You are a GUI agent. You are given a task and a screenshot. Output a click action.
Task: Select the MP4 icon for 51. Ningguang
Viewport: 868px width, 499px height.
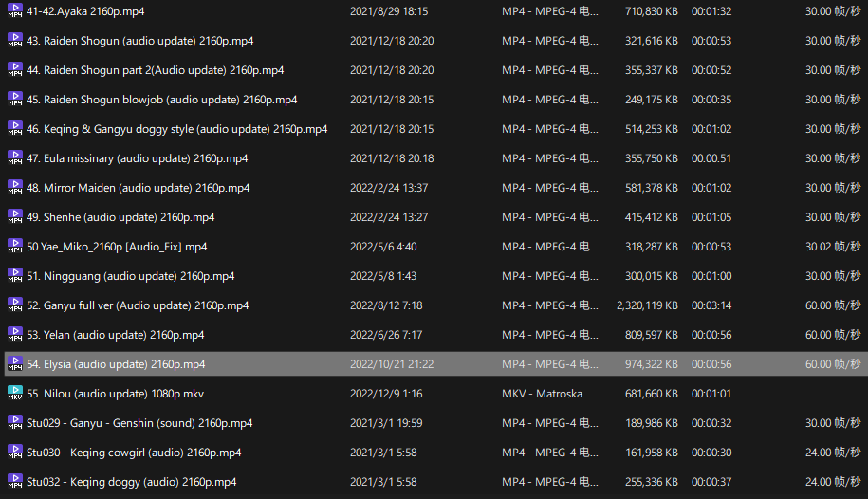coord(15,275)
